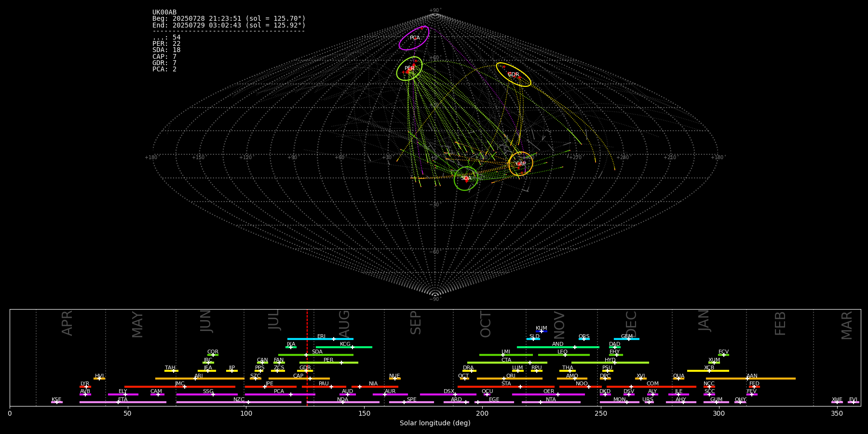868x434 pixels.
Task: Select the LEO shower label in the timeline
Action: pyautogui.click(x=563, y=352)
